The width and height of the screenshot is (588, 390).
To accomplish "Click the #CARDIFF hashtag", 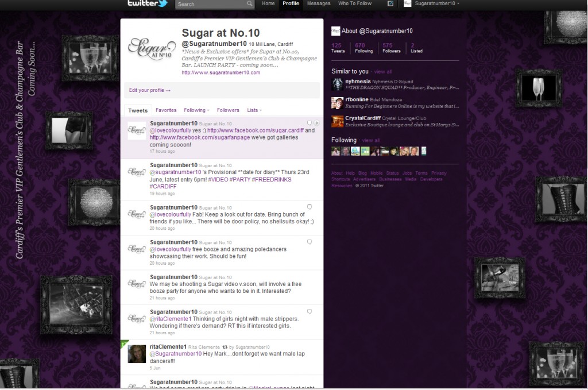I will point(163,187).
